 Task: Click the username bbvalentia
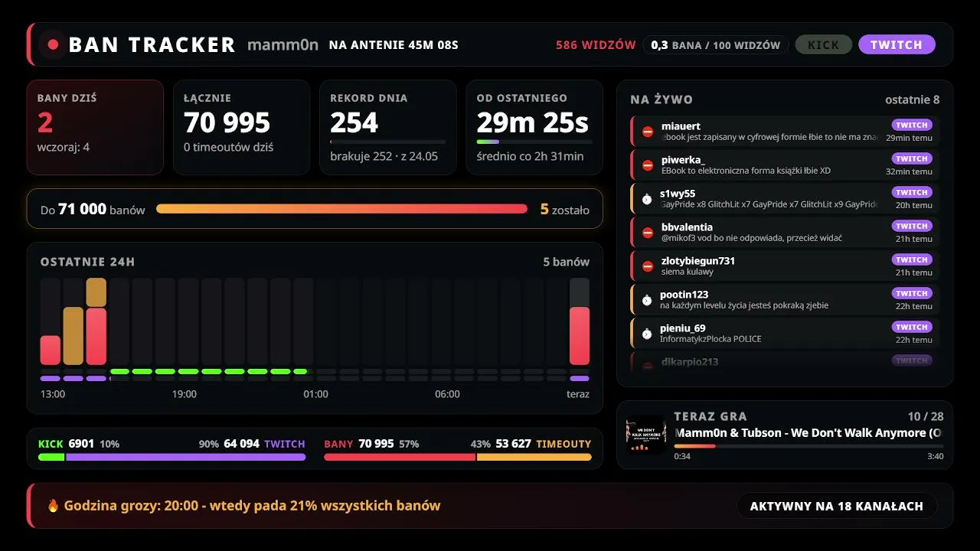687,227
